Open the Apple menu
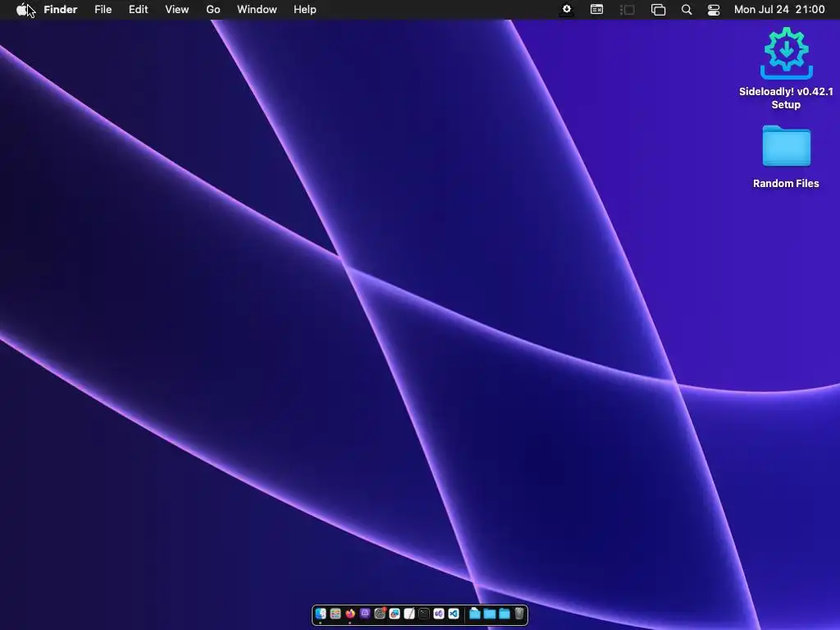Image resolution: width=840 pixels, height=630 pixels. point(22,10)
